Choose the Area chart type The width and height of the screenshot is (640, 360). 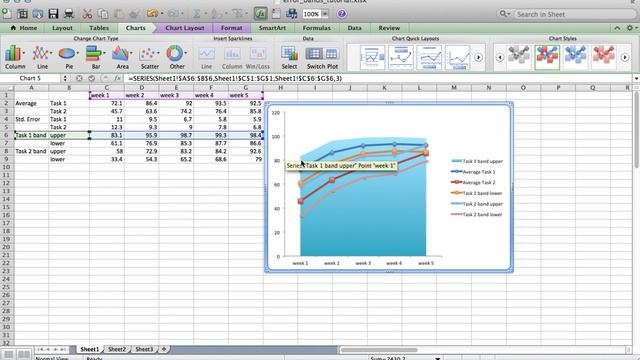122,57
